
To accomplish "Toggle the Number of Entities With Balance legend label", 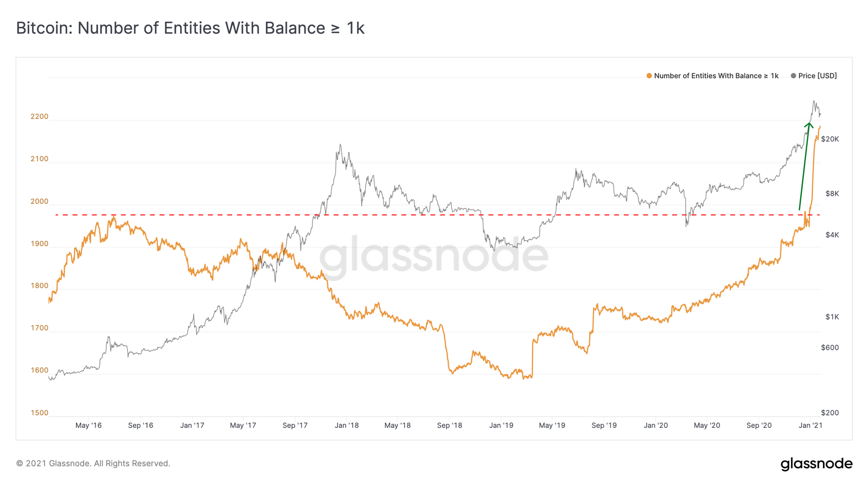I will (716, 76).
